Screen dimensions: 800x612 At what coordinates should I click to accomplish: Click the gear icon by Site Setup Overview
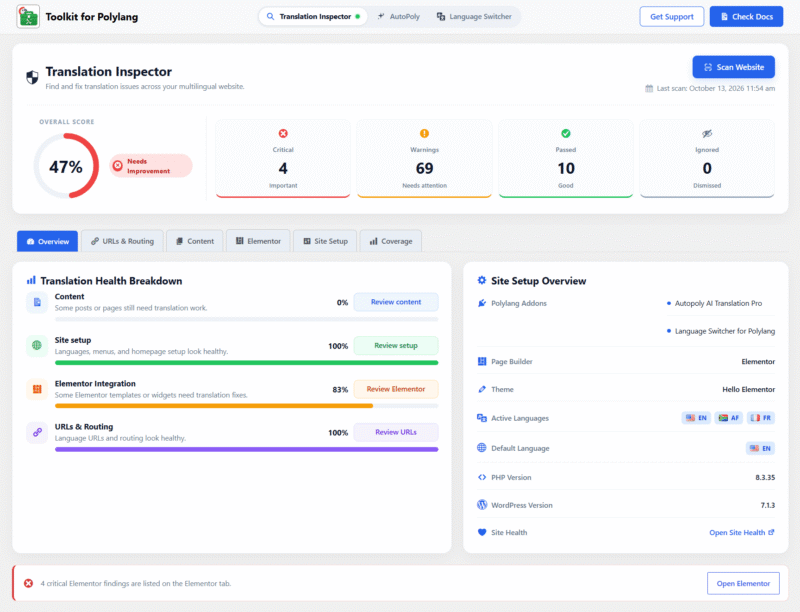[482, 280]
